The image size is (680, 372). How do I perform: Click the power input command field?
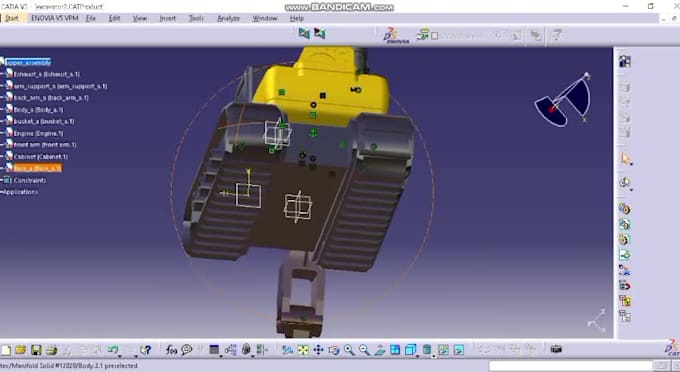(571, 366)
